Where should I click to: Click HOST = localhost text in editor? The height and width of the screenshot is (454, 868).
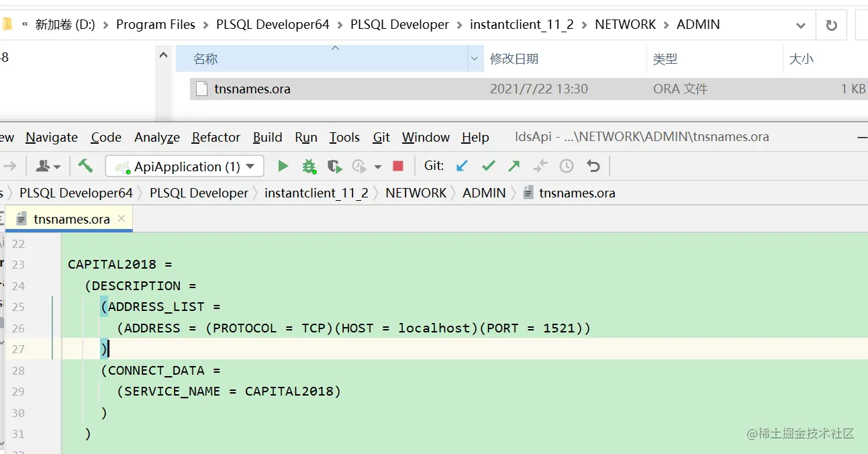[407, 328]
